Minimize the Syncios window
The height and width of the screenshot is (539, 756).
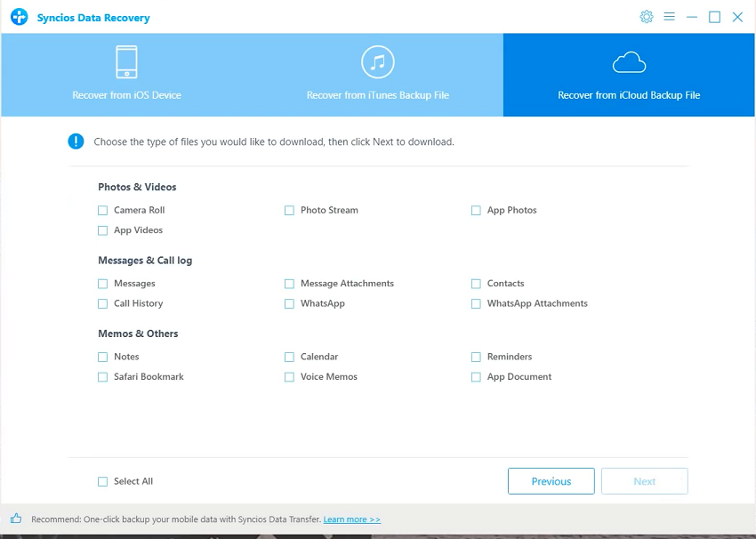pyautogui.click(x=692, y=17)
